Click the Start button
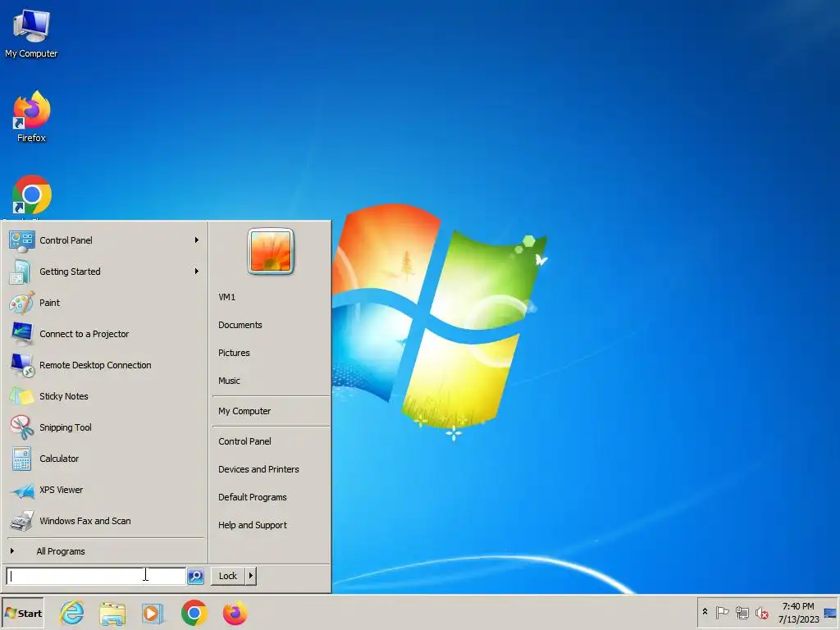 23,614
